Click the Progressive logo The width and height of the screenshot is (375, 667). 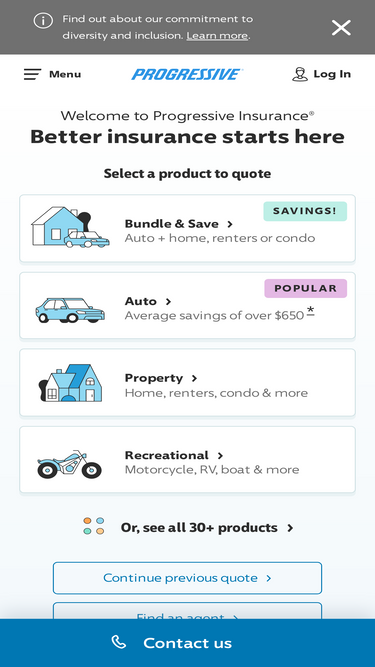tap(187, 74)
